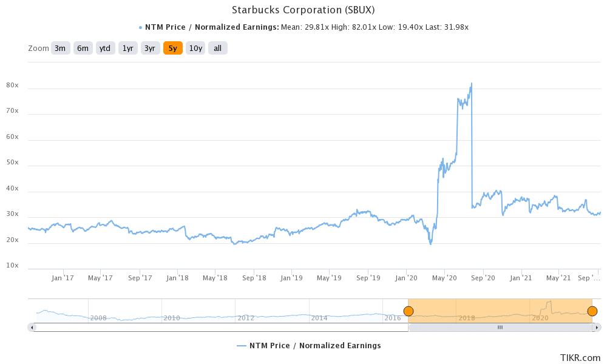Click the 2012 label in navigator
This screenshot has height=364, width=607.
pyautogui.click(x=246, y=318)
